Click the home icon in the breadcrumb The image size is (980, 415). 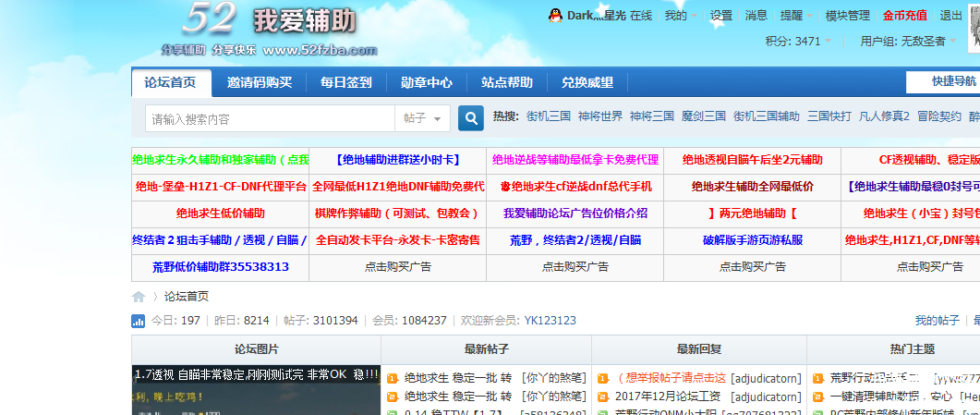click(x=139, y=297)
